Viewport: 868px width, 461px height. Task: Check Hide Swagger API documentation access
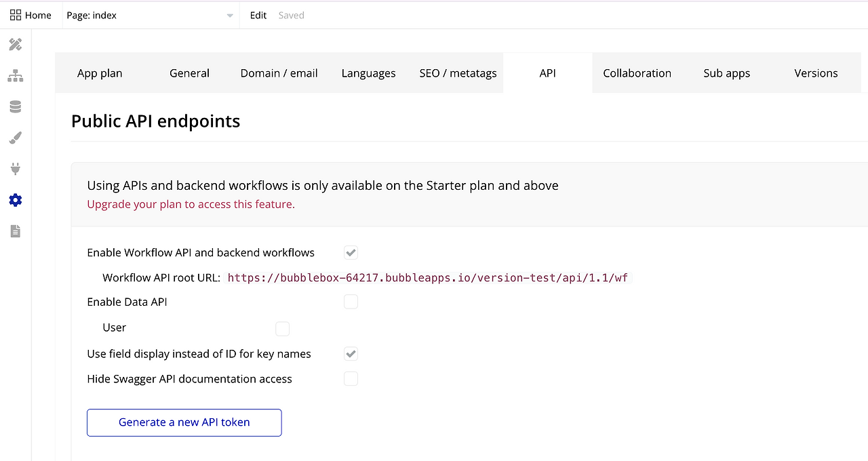pyautogui.click(x=351, y=379)
